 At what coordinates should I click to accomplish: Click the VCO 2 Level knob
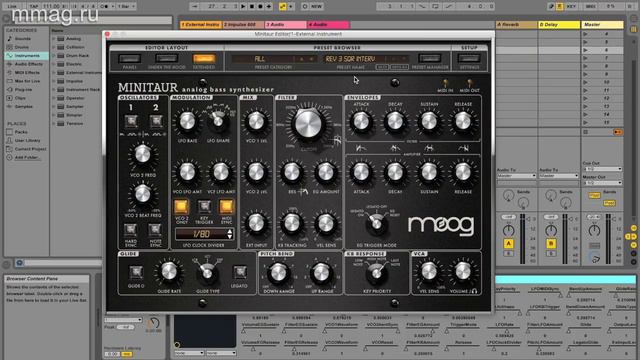point(256,173)
